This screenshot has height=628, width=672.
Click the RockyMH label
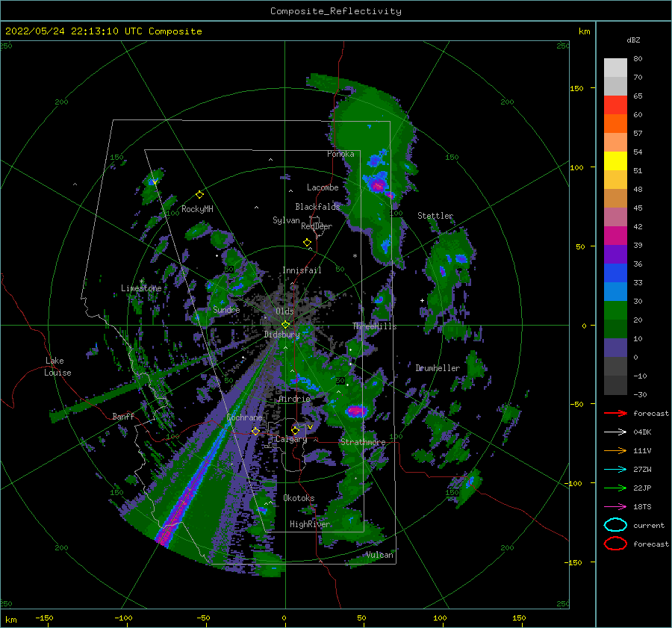click(197, 209)
